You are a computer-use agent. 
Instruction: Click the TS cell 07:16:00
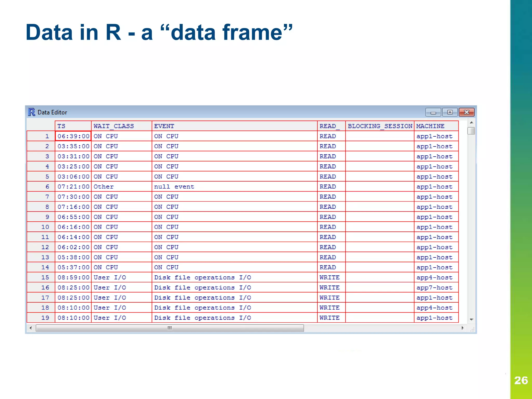(x=73, y=207)
